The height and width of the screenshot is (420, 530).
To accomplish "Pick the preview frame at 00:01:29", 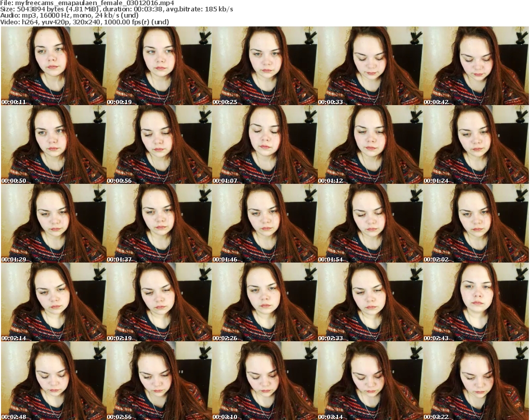I will (x=53, y=224).
